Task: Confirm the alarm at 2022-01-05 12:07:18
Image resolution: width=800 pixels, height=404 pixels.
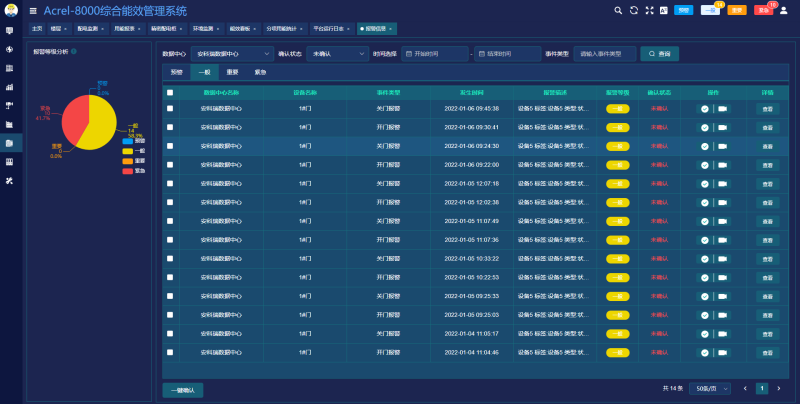Action: (x=705, y=184)
